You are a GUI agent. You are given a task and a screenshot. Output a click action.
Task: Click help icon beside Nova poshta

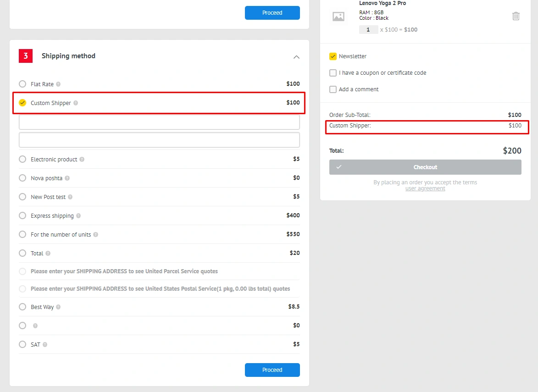(x=67, y=178)
